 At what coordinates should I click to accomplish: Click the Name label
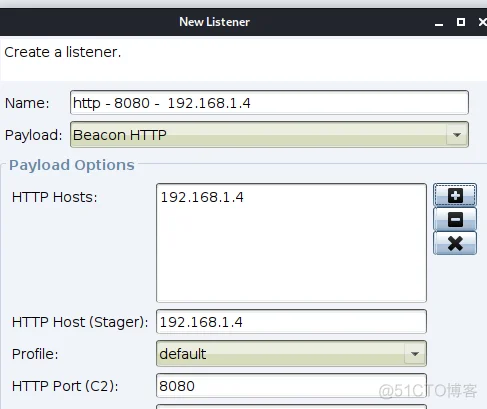27,103
